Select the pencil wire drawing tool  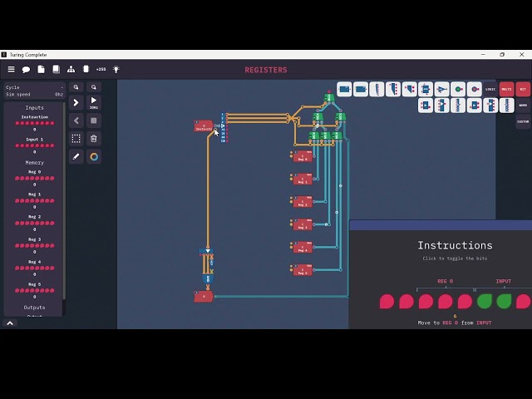(76, 156)
